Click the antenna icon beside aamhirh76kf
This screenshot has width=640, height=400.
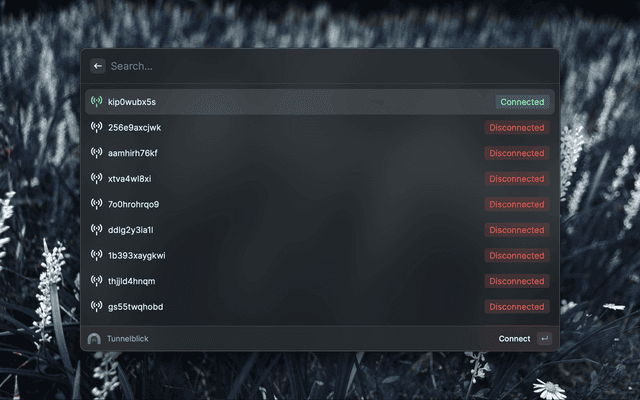[x=96, y=153]
